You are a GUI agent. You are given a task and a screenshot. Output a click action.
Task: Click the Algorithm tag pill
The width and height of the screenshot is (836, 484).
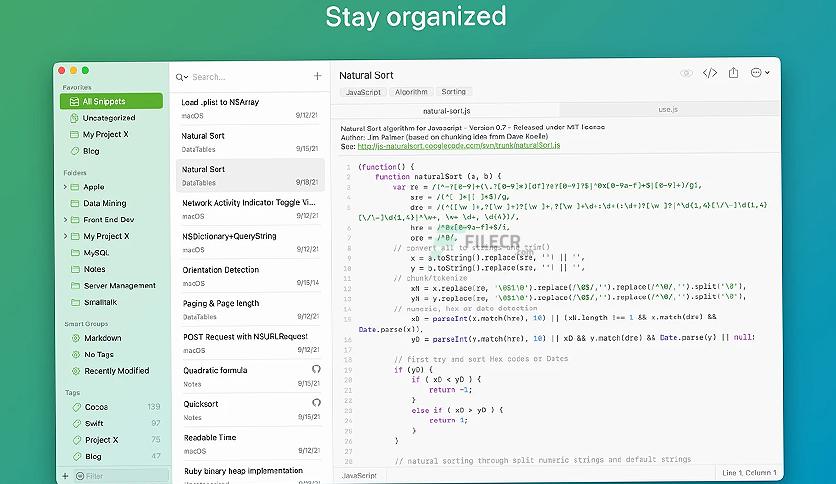click(411, 92)
